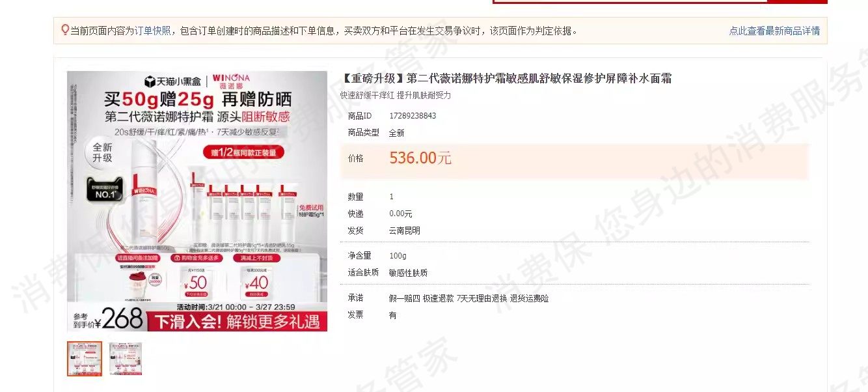This screenshot has width=868, height=392.
Task: Click the product title 第二代薇诺娜特护霜
Action: tap(506, 79)
